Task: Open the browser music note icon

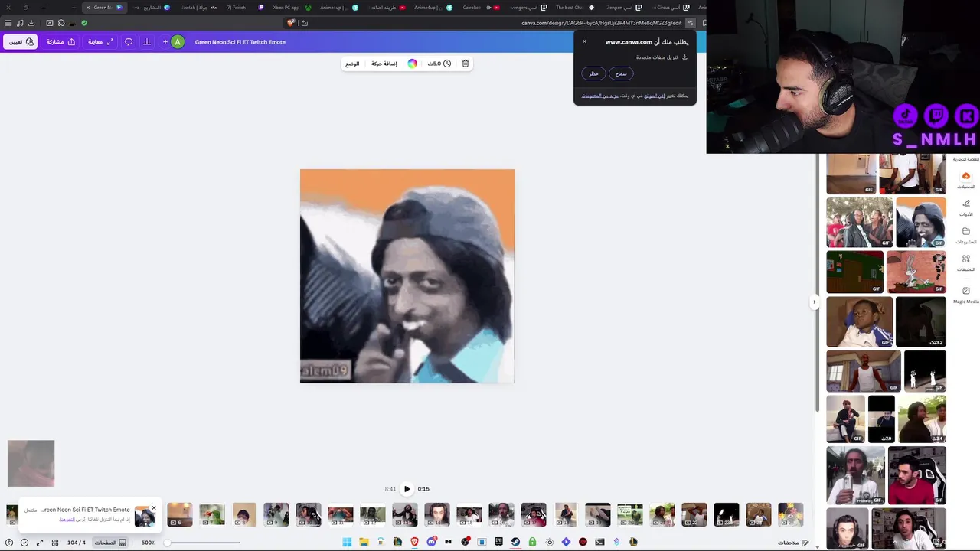Action: click(20, 23)
